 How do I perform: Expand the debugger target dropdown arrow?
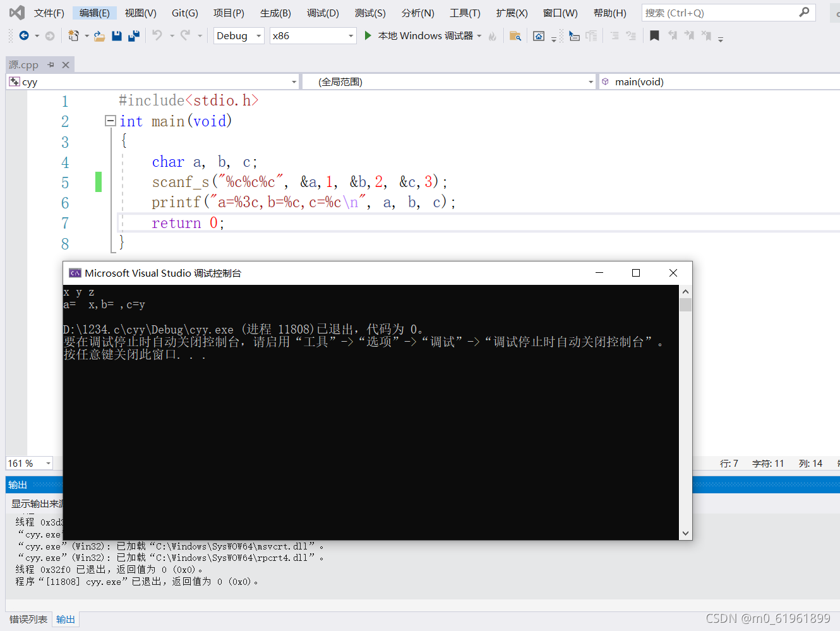(479, 36)
